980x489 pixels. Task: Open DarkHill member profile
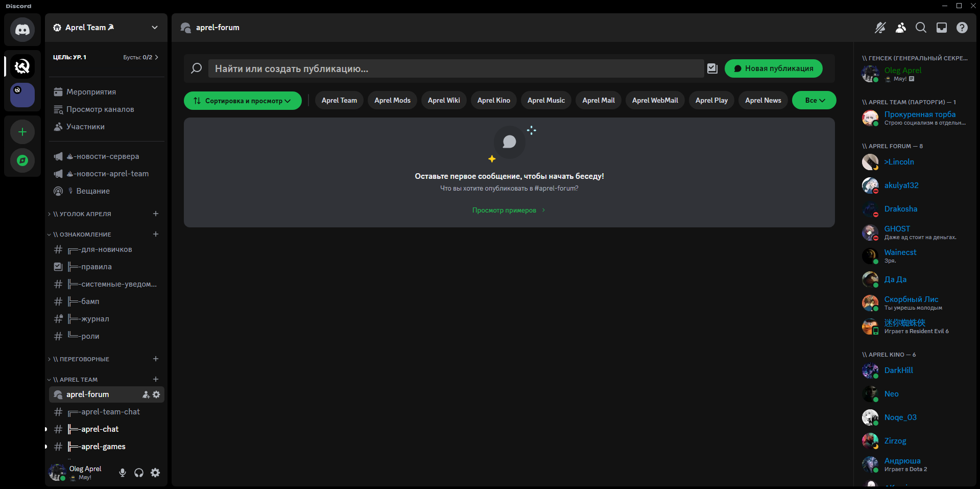915,370
